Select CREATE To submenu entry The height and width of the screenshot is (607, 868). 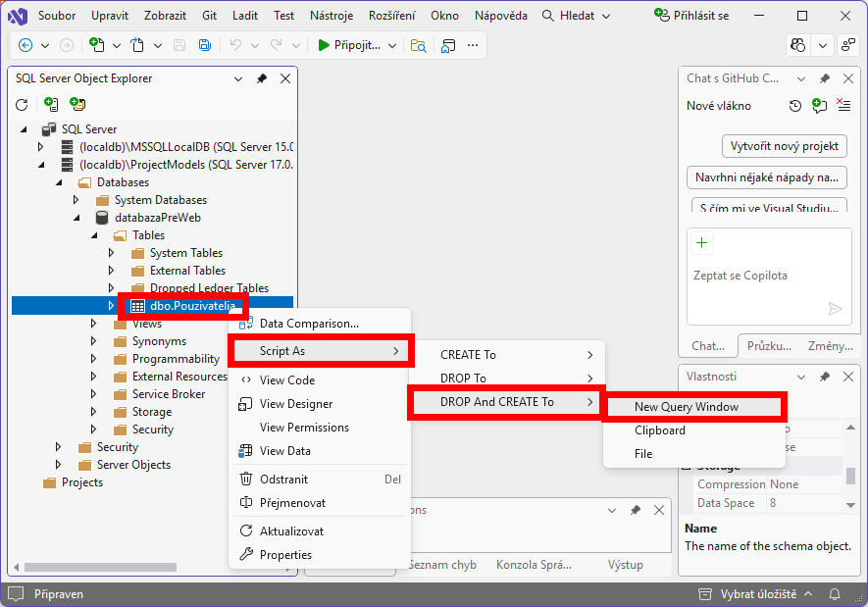click(x=509, y=355)
